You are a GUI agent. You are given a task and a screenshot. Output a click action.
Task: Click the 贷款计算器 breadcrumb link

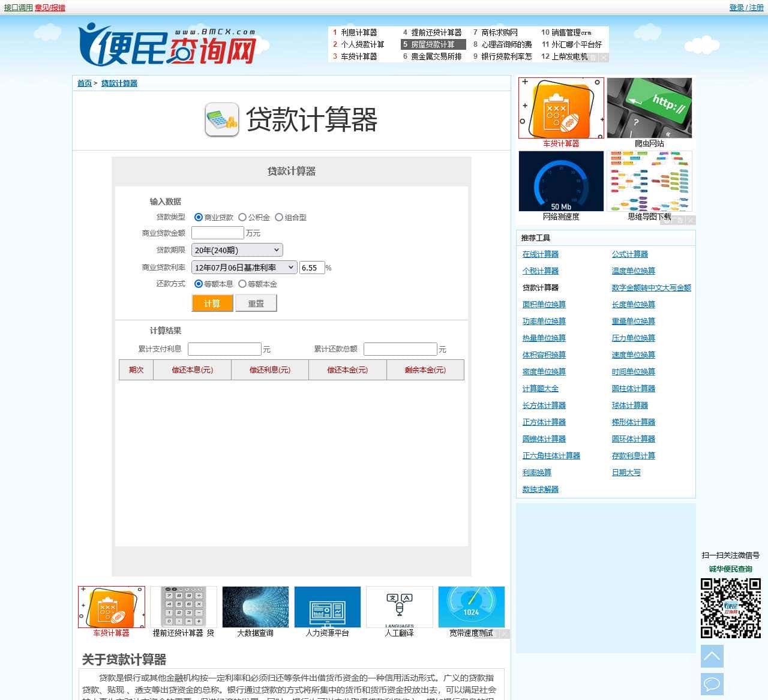pyautogui.click(x=119, y=83)
